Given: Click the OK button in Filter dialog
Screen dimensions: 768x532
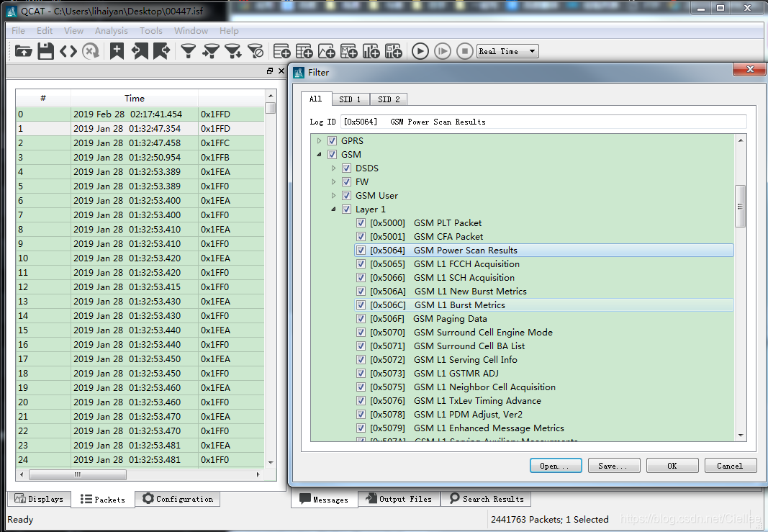Looking at the screenshot, I should pos(672,465).
